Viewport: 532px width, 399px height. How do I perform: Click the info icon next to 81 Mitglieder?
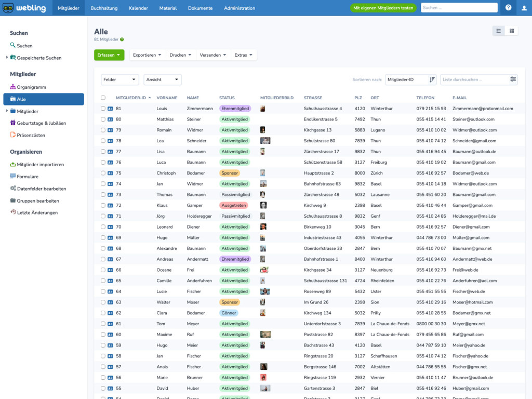[x=122, y=39]
